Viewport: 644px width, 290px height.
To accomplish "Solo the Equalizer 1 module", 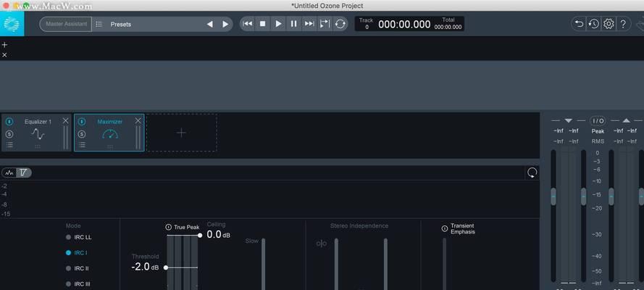I will tap(10, 134).
